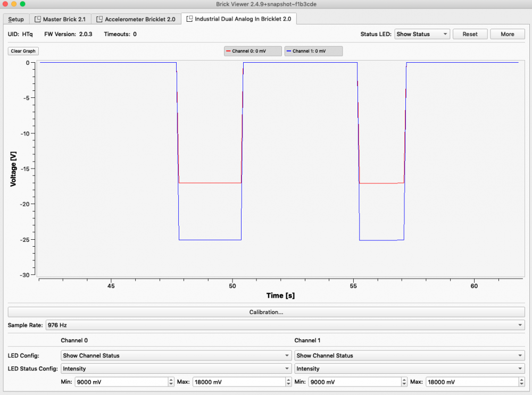The width and height of the screenshot is (532, 395).
Task: Open Channel 0 LED Status Config dropdown
Action: pyautogui.click(x=176, y=368)
